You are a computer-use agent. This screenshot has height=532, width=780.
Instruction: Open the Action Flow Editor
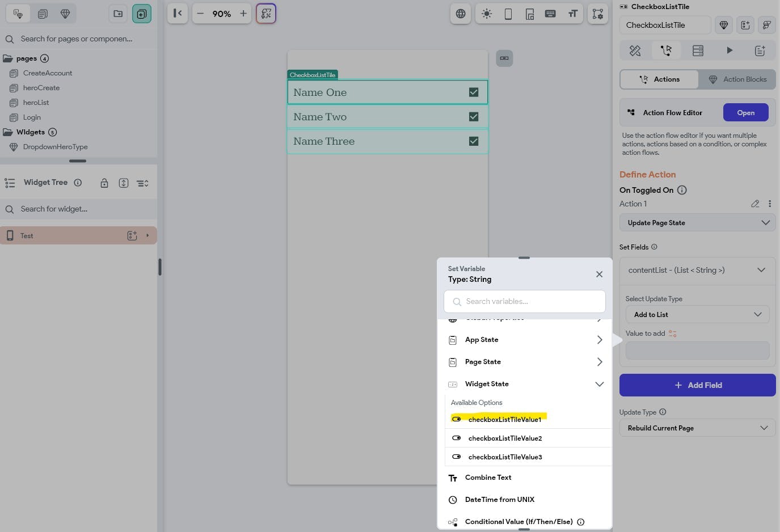tap(745, 112)
